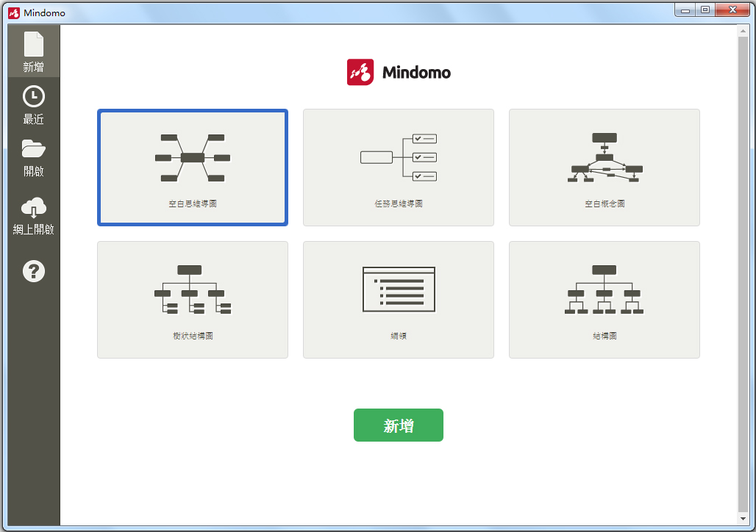Click the Mindomo logo at top center
This screenshot has height=532, width=756.
(399, 72)
